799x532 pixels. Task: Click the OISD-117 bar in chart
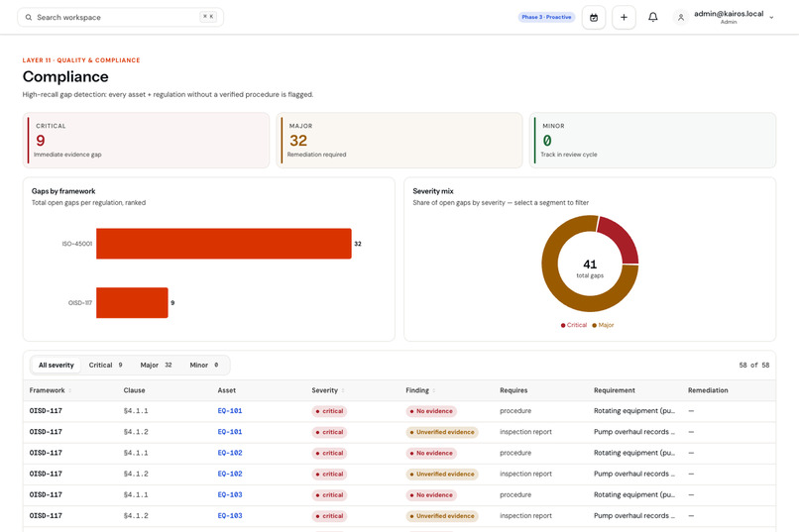132,302
